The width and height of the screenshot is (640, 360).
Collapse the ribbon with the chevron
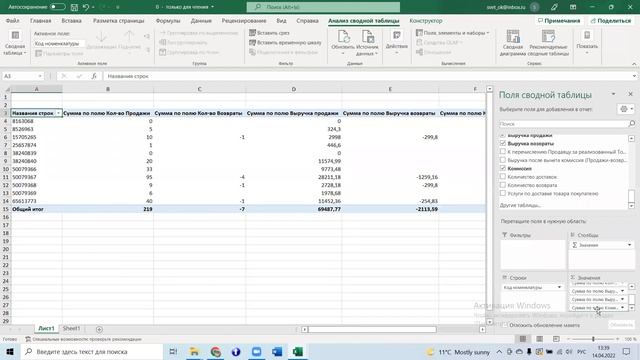click(634, 64)
